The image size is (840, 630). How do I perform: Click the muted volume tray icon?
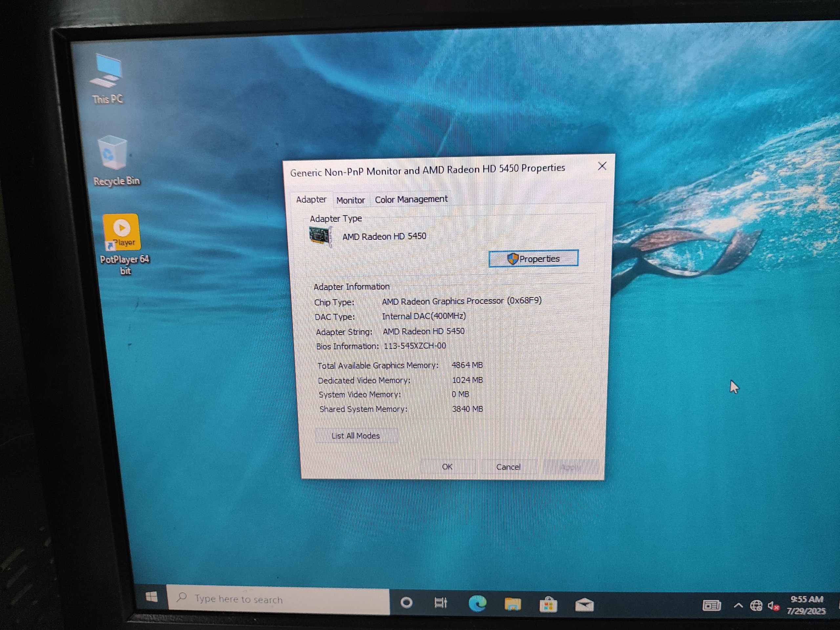tap(773, 606)
